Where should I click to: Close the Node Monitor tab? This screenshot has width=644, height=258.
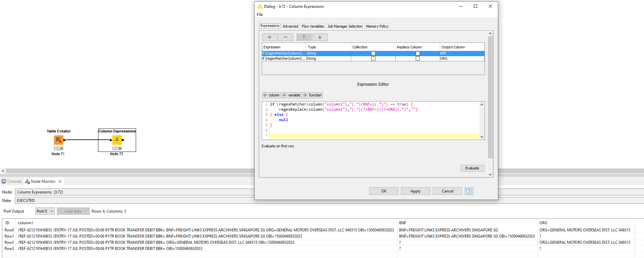coord(60,181)
